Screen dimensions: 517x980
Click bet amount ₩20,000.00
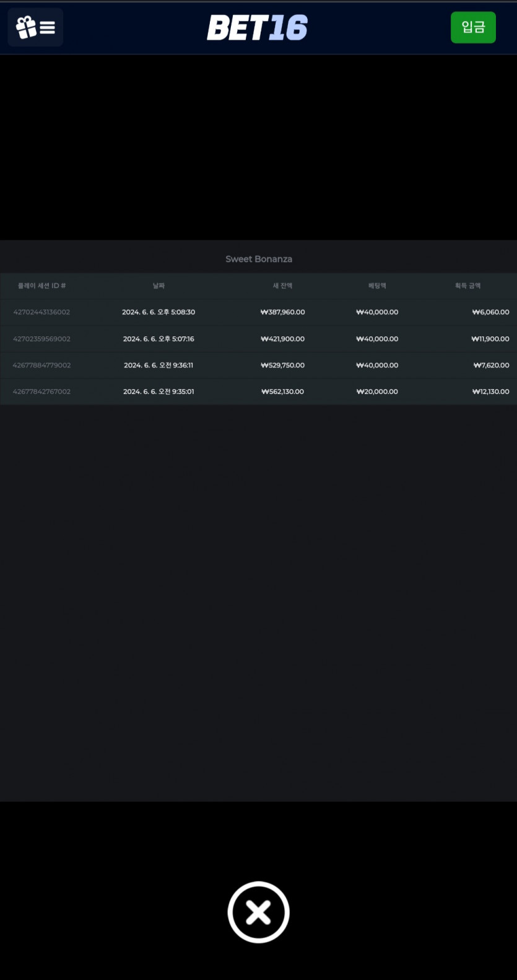click(x=377, y=392)
